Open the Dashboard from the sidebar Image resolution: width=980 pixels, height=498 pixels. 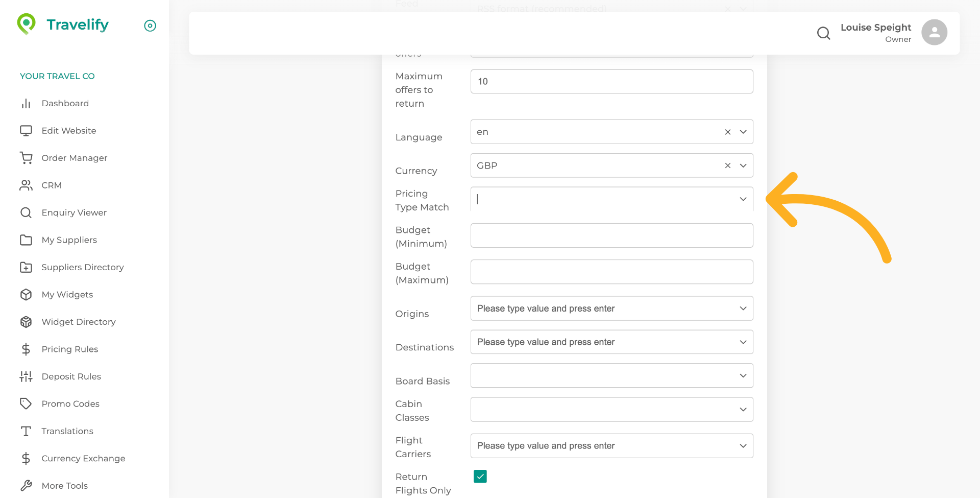pyautogui.click(x=65, y=103)
